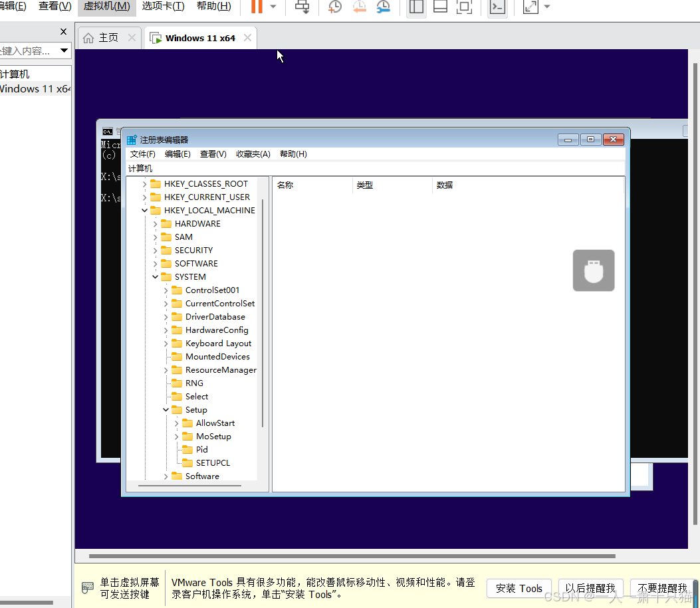This screenshot has height=608, width=700.
Task: Open the VMware 查看(V) menu
Action: click(55, 6)
